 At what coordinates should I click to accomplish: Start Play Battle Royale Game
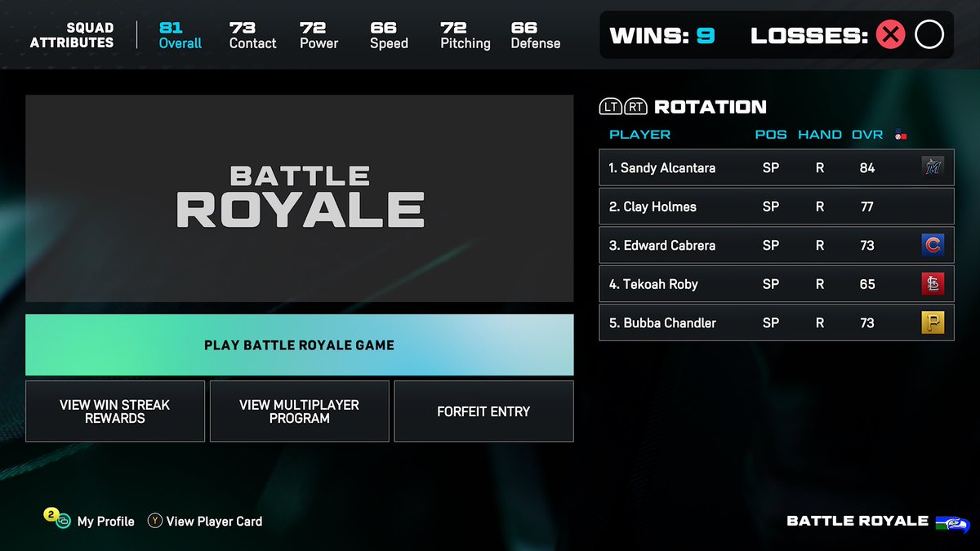point(299,345)
